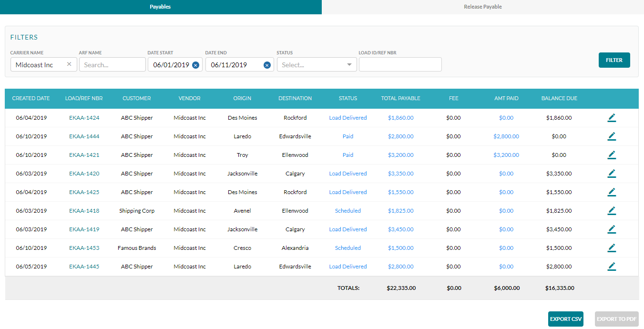Clear the Date Start filter value
Screen dimensions: 644x329
point(195,65)
